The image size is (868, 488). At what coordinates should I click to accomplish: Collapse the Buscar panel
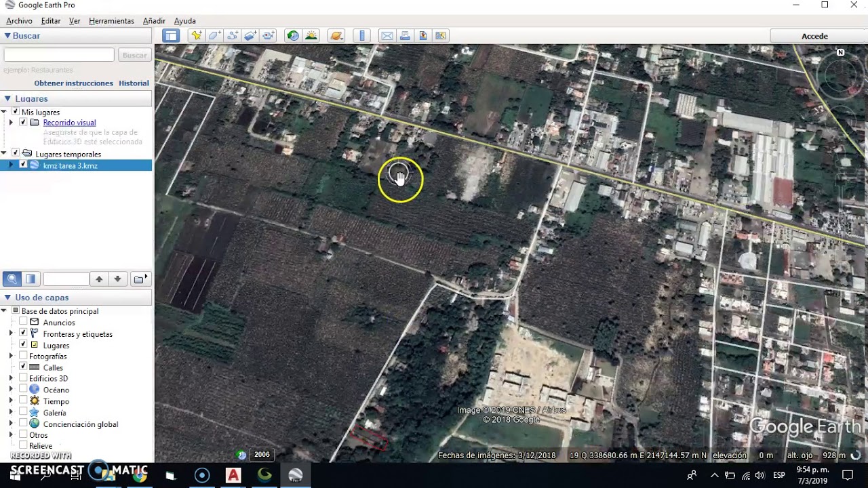tap(7, 36)
